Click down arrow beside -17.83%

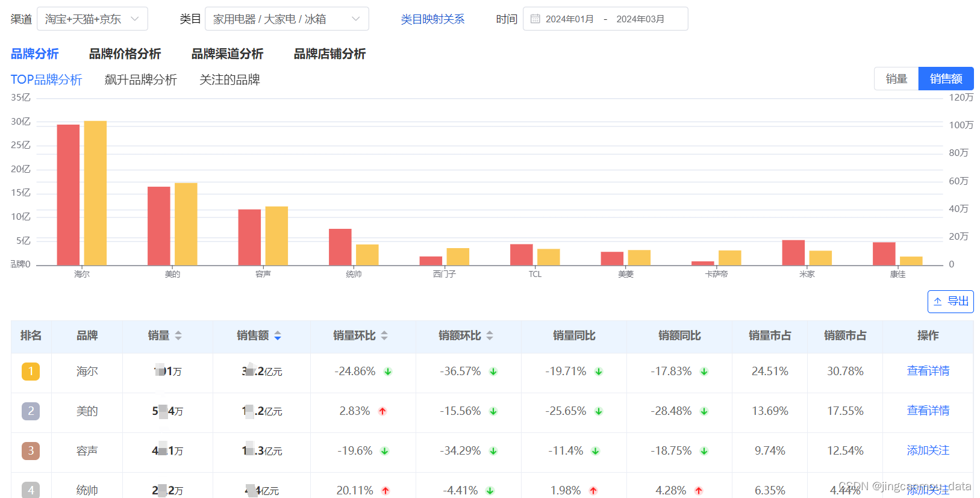[x=704, y=372]
